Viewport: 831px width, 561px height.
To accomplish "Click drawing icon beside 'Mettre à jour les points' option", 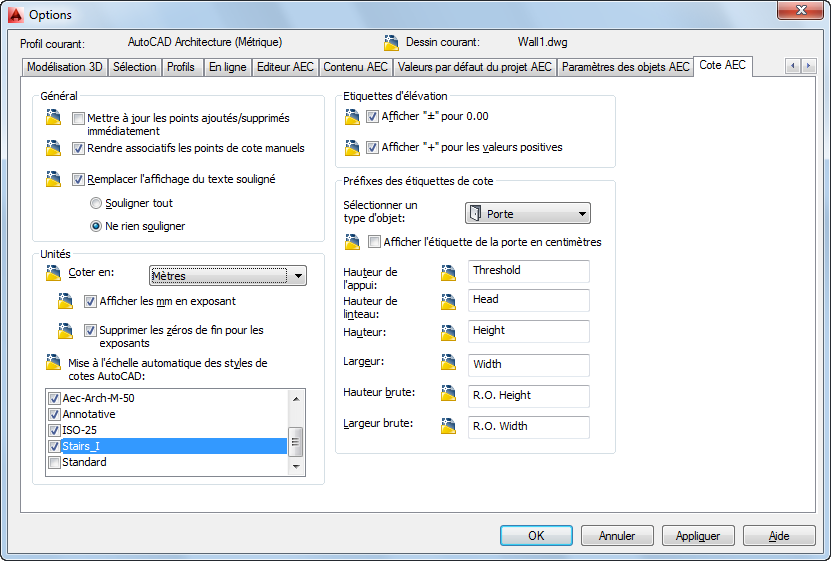I will [53, 117].
